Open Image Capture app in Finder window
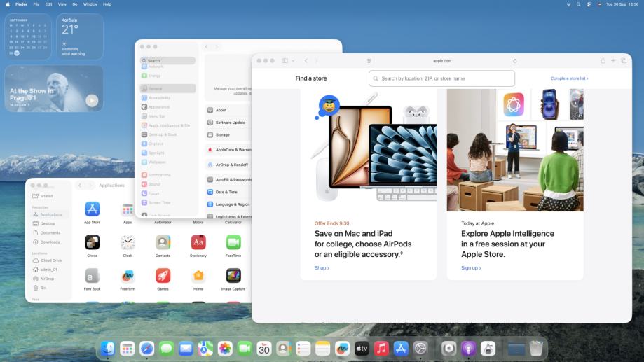Viewport: 644px width, 362px height. [x=233, y=276]
